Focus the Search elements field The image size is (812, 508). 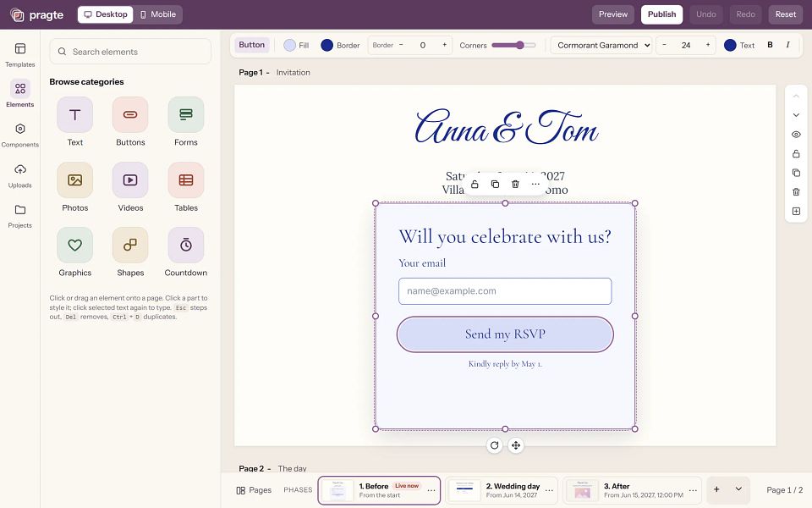point(130,52)
